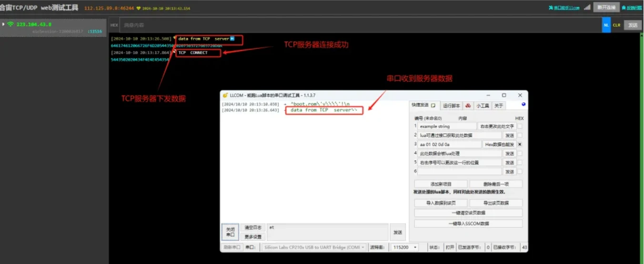The image size is (644, 264).
Task: Click 发送 for the lua可通过接口获取此处数据 row
Action: pyautogui.click(x=510, y=135)
